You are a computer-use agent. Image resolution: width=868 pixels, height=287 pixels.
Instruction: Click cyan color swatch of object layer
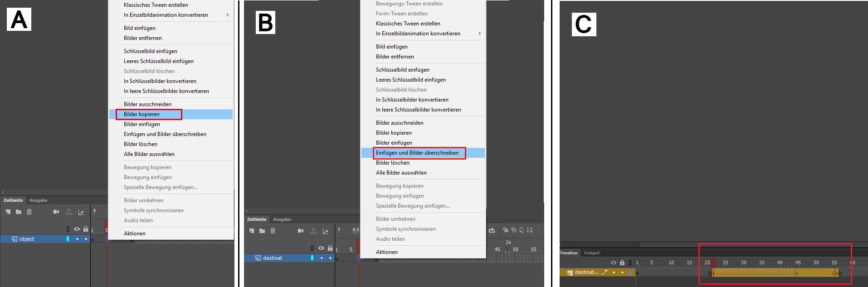tap(68, 239)
